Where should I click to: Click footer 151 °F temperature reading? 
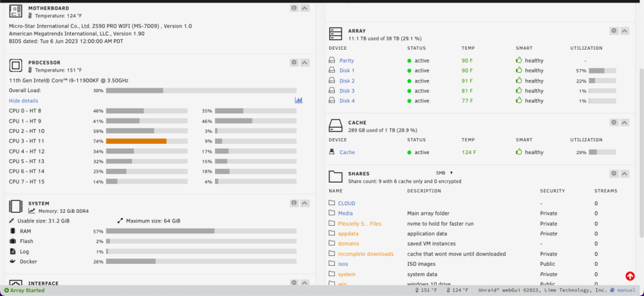426,290
